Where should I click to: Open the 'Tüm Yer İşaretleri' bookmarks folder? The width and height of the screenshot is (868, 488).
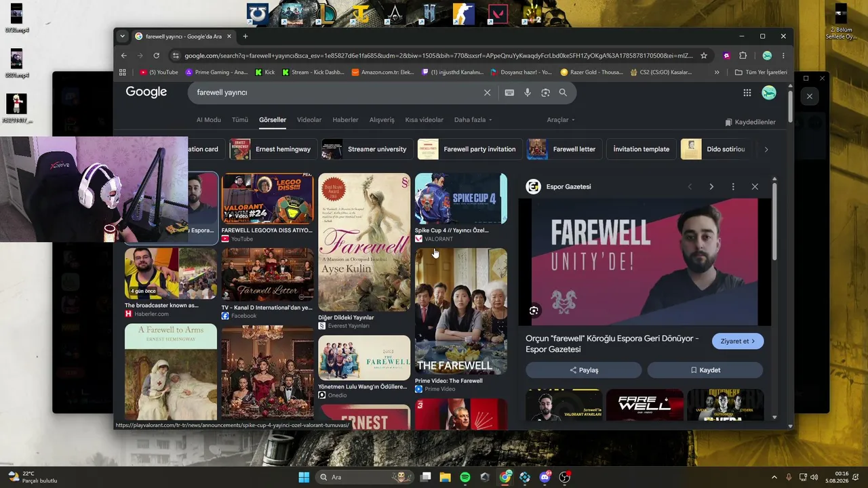(x=761, y=72)
